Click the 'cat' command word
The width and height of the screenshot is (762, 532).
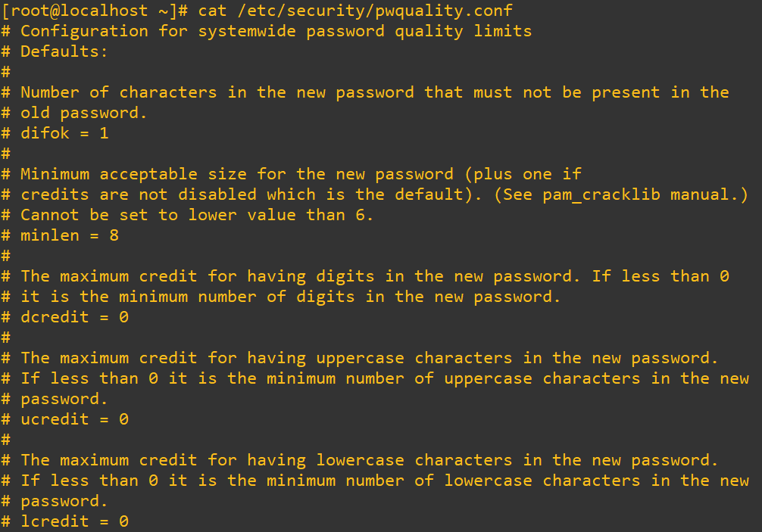tap(213, 11)
